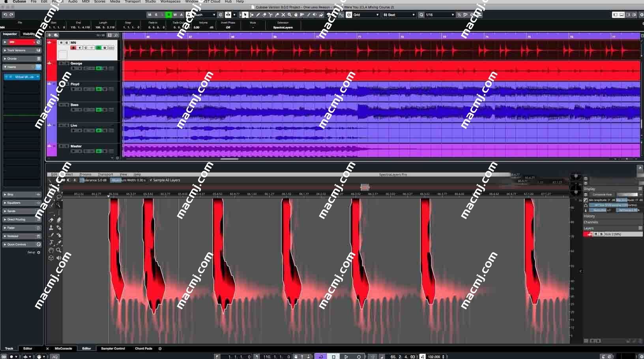This screenshot has height=359, width=644.
Task: Switch to the Sampler Control tab
Action: (x=113, y=348)
